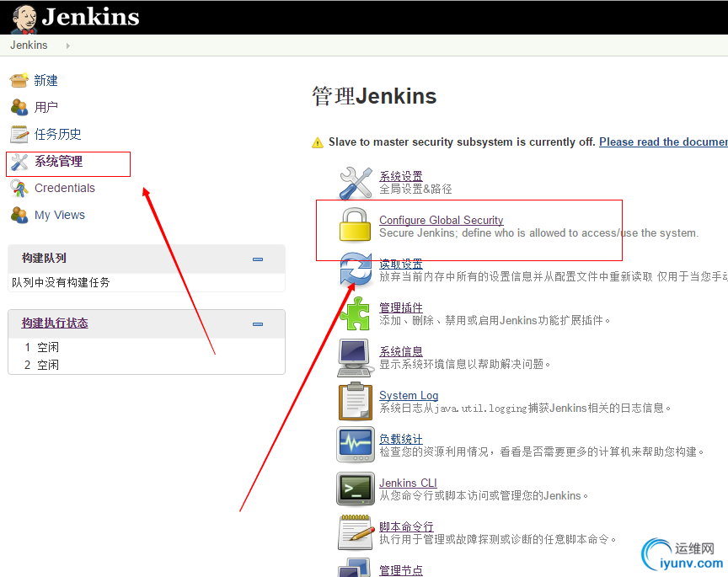Select executor row 2 空闲
The width and height of the screenshot is (728, 577).
(x=42, y=365)
